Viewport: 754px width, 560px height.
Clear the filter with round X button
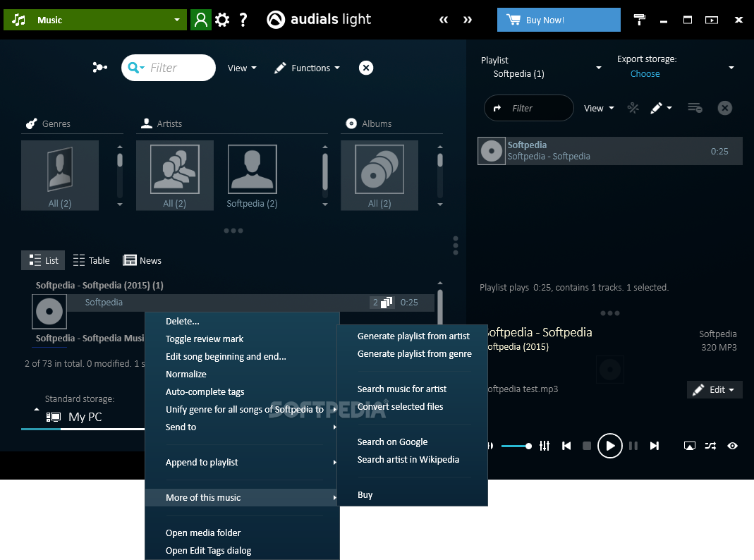pyautogui.click(x=365, y=68)
